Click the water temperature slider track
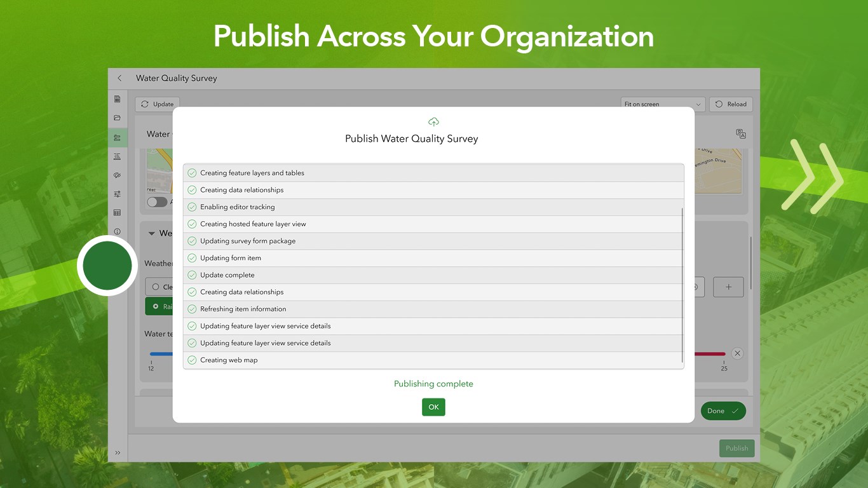 pos(710,354)
